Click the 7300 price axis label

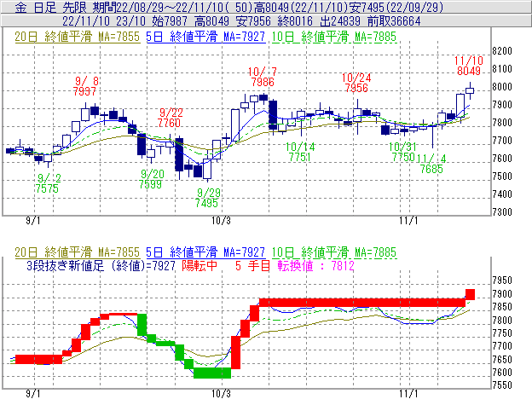point(502,212)
